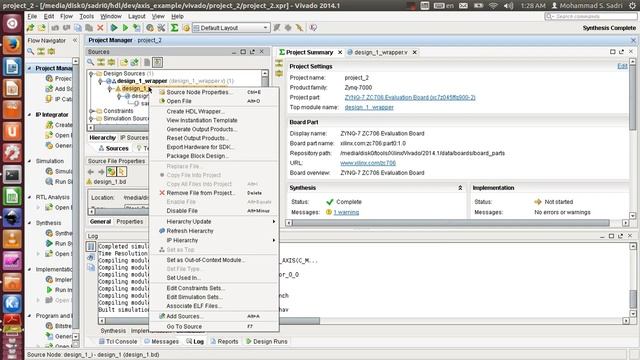The width and height of the screenshot is (640, 360).
Task: Collapse the Synthesis section with chevron
Action: [460, 188]
